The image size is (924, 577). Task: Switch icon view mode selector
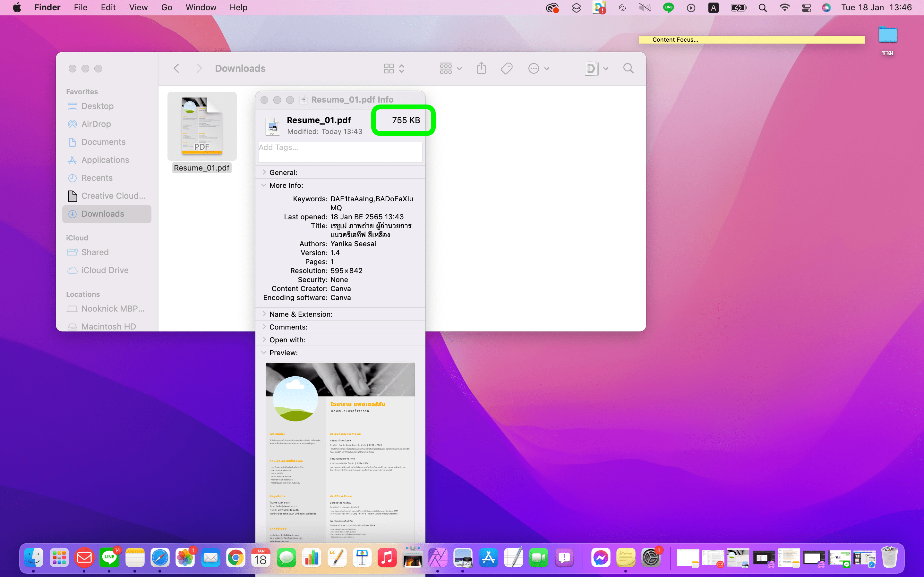pos(394,68)
